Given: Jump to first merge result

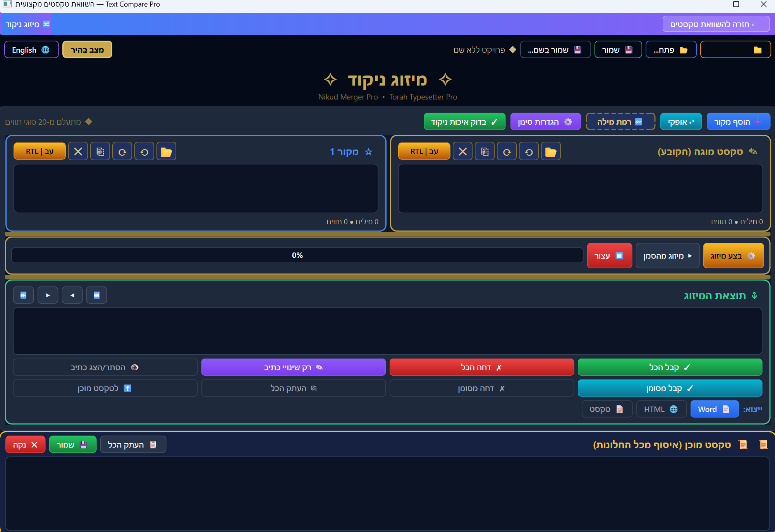Looking at the screenshot, I should click(x=96, y=295).
